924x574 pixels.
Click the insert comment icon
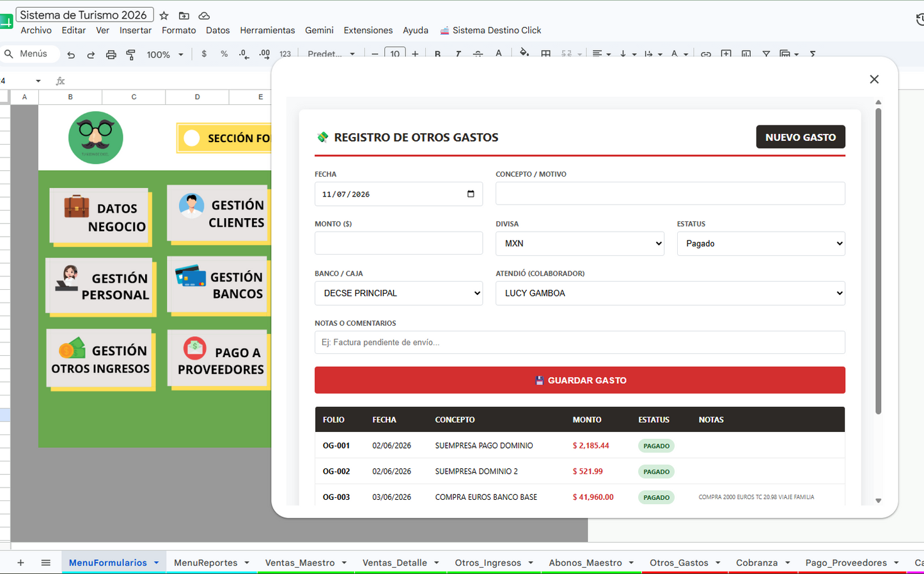[x=726, y=54]
